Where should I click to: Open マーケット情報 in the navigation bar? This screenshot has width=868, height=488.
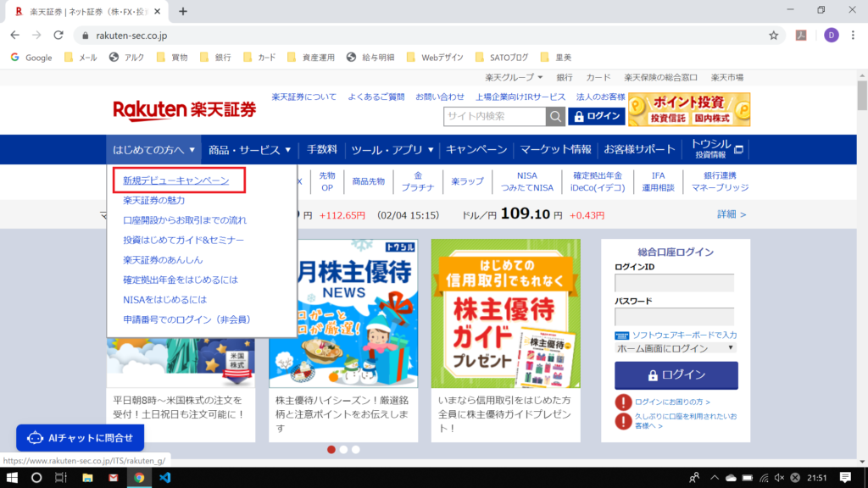point(555,149)
